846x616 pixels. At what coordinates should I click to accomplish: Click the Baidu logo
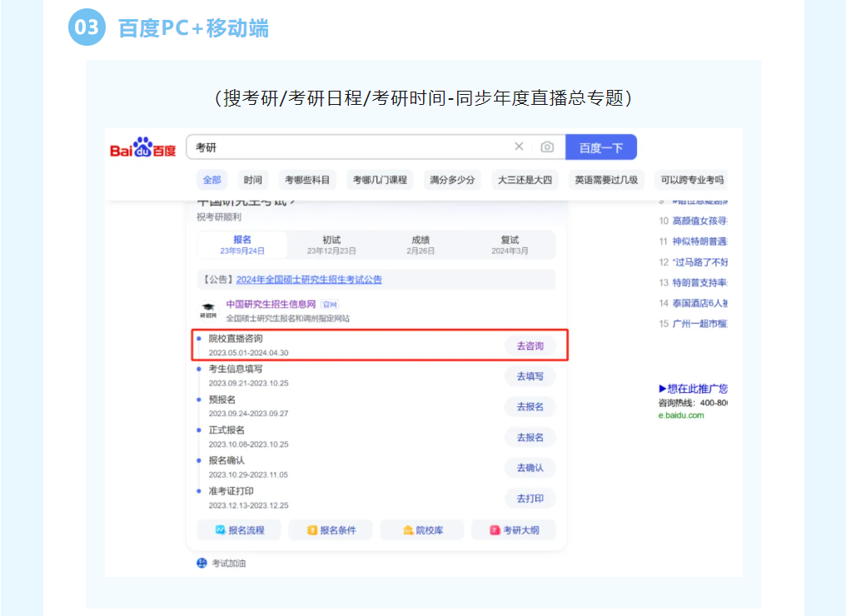tap(143, 147)
